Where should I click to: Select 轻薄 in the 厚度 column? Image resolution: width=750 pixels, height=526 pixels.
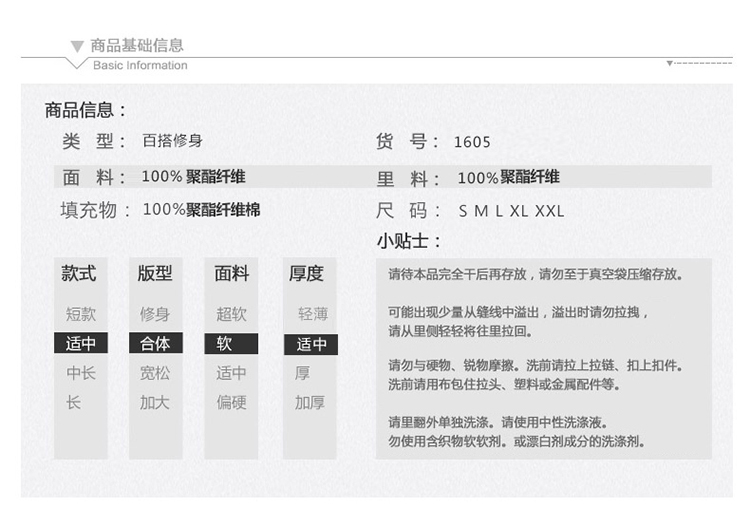pyautogui.click(x=312, y=314)
